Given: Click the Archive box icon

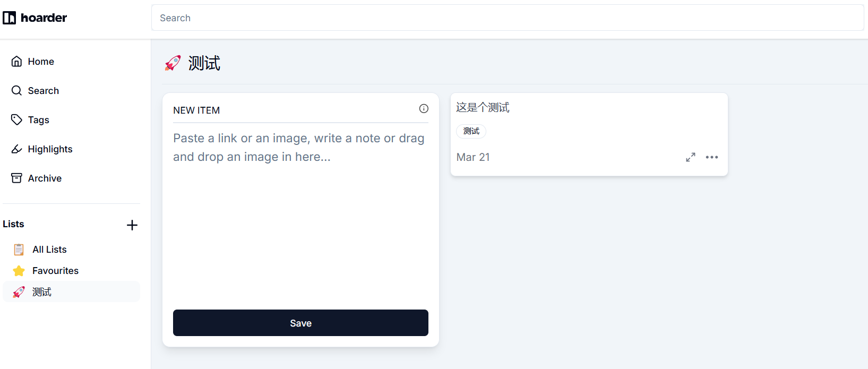Looking at the screenshot, I should point(16,178).
